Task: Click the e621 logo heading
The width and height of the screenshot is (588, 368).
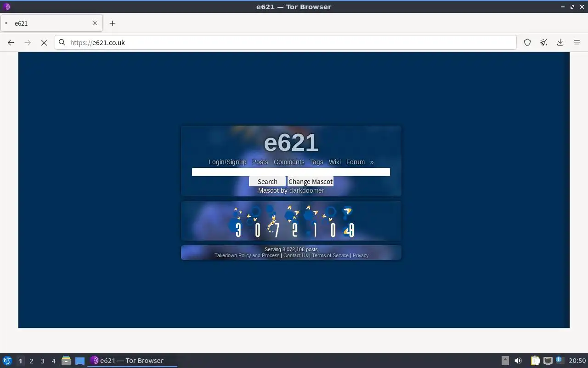Action: click(291, 143)
